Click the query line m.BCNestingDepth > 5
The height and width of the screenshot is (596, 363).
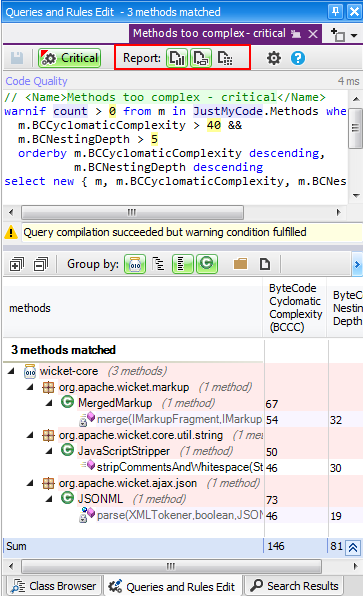click(x=87, y=139)
